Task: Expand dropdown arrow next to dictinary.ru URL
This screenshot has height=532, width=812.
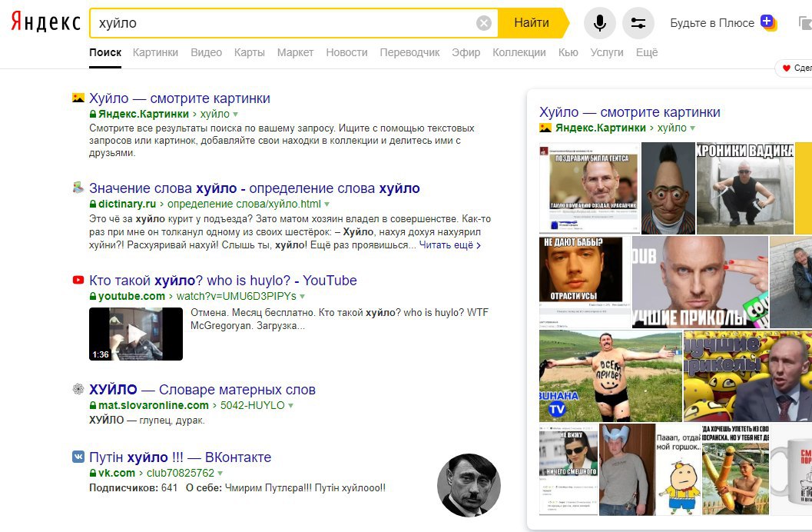Action: coord(326,204)
